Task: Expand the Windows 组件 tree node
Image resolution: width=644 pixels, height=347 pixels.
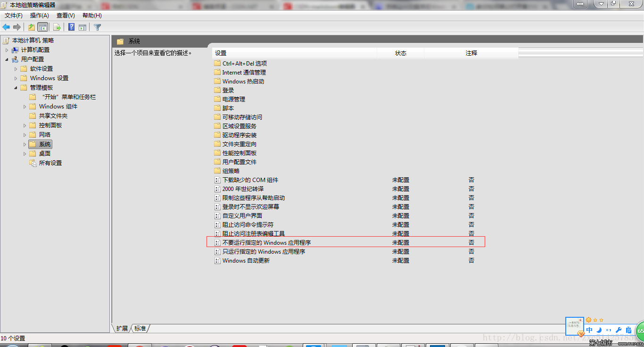Action: click(x=24, y=107)
